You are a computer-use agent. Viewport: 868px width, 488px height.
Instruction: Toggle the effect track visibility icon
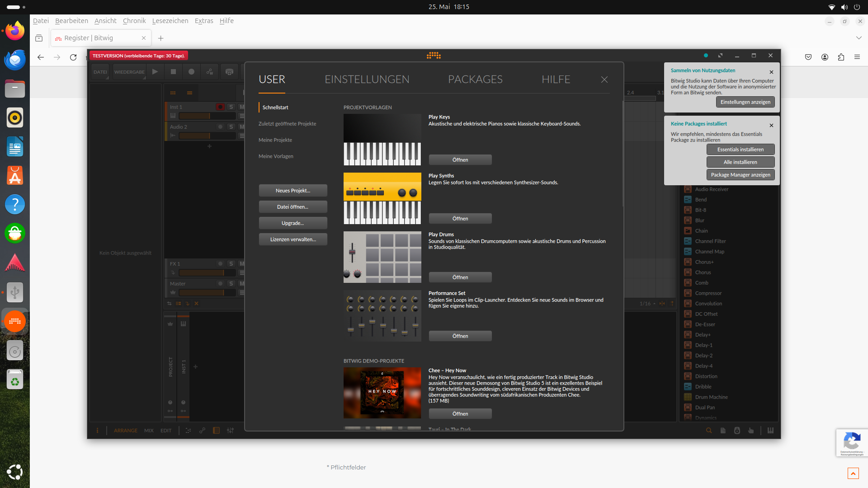point(188,304)
